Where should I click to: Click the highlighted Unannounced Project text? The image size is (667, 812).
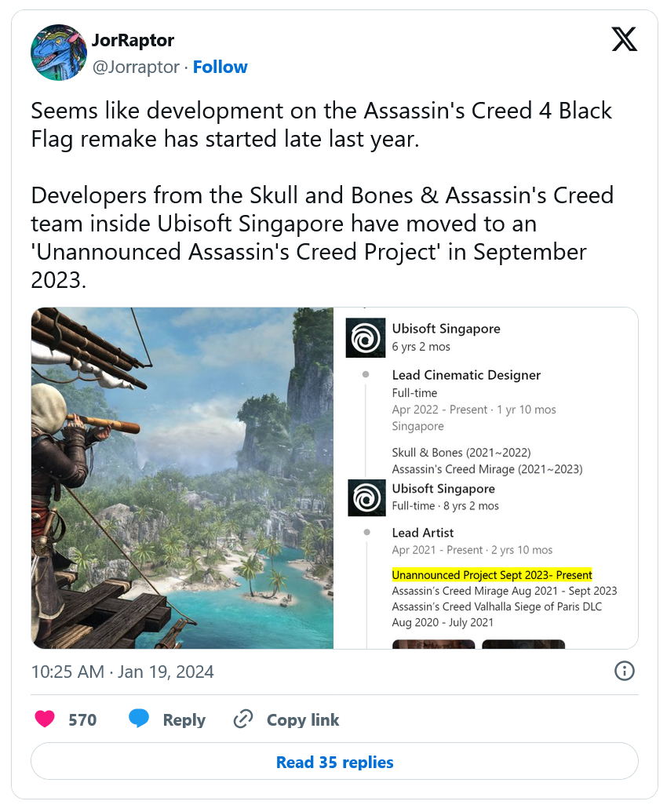[492, 575]
